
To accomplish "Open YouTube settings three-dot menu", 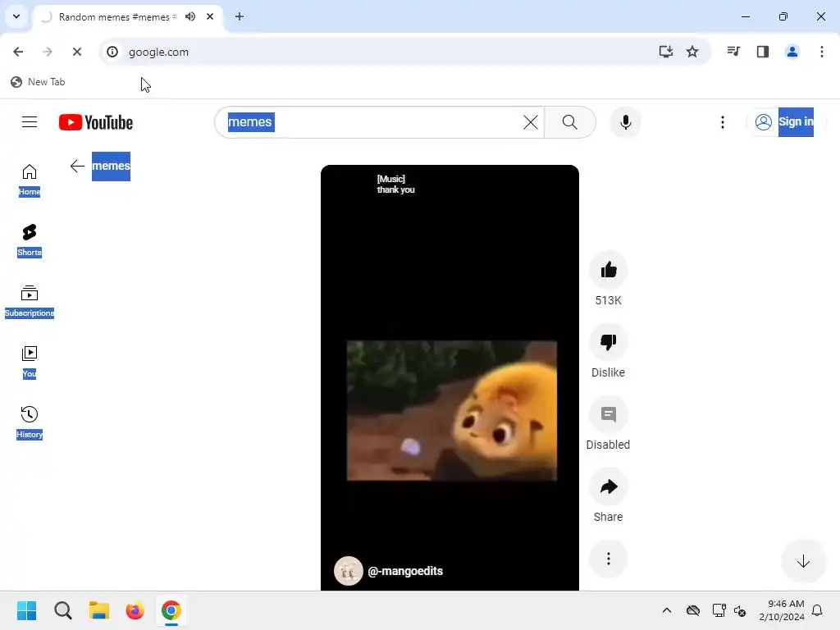I will pyautogui.click(x=722, y=122).
